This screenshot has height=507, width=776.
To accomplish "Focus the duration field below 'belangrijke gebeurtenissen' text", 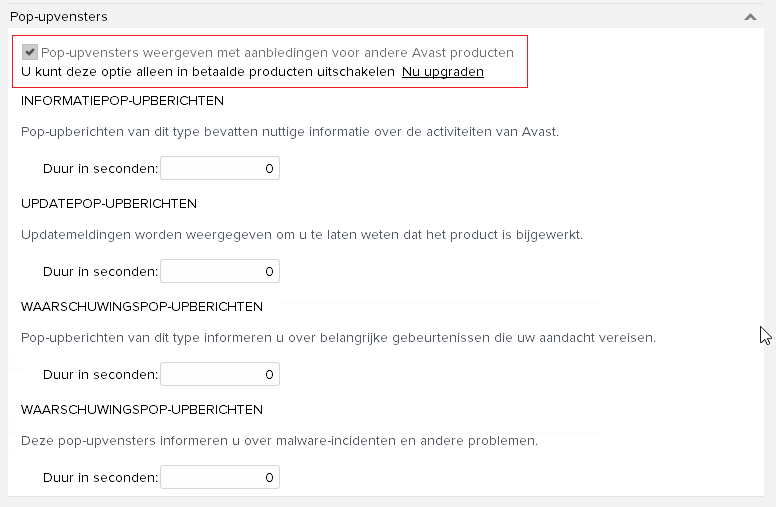I will pyautogui.click(x=219, y=374).
